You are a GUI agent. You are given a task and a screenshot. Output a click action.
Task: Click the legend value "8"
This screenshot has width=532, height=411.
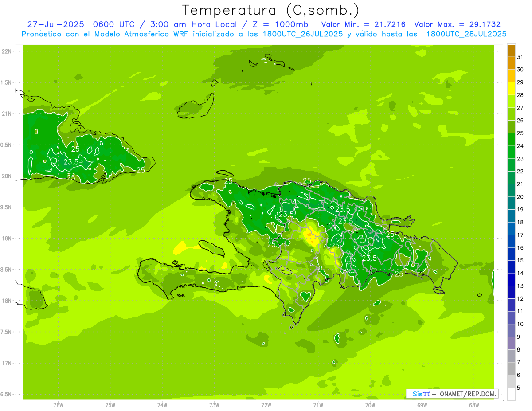coord(519,349)
